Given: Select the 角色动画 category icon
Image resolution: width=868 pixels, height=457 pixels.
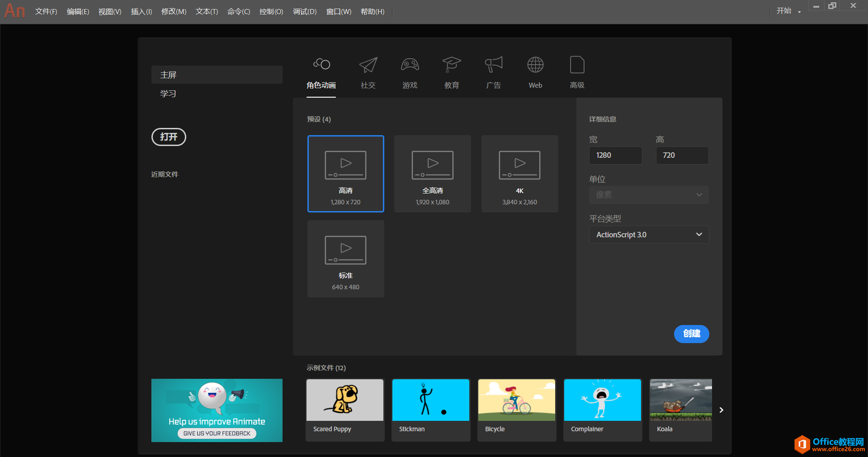Looking at the screenshot, I should coord(321,65).
